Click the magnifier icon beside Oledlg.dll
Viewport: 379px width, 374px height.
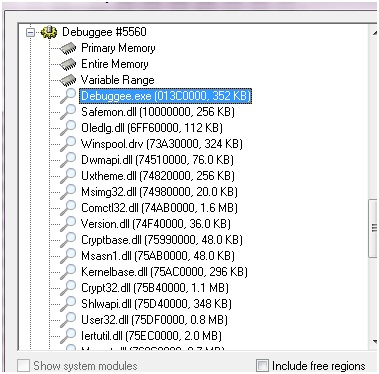point(68,128)
